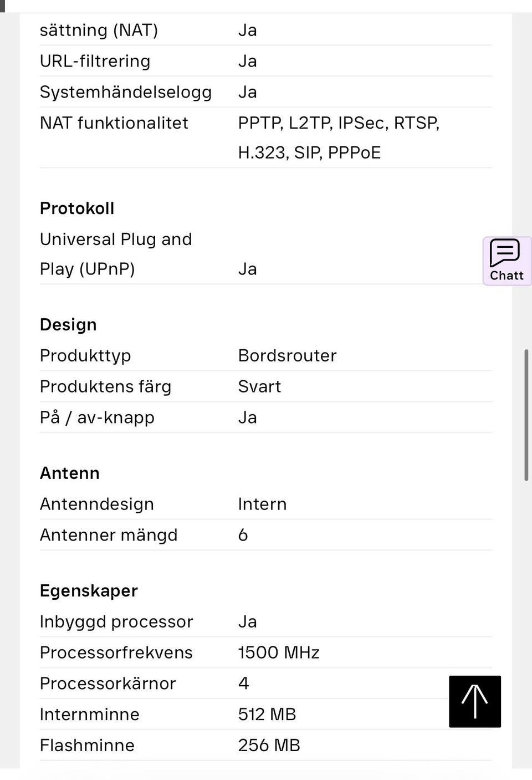This screenshot has height=780, width=532.
Task: Click the Protokoll section heading
Action: click(x=77, y=208)
